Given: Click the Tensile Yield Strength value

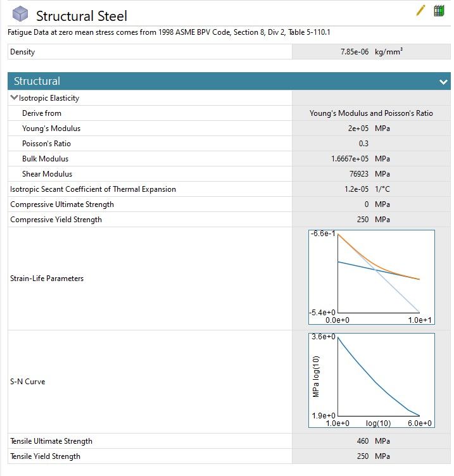Looking at the screenshot, I should (x=363, y=456).
